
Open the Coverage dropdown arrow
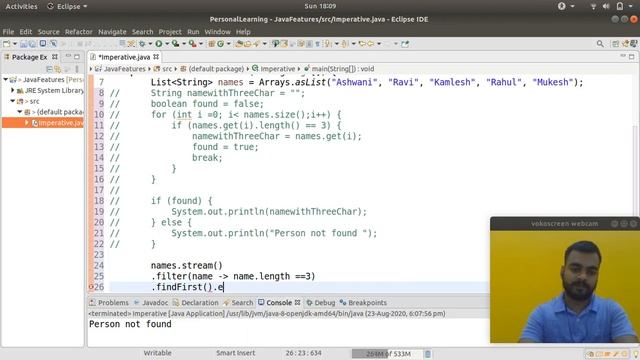[184, 44]
